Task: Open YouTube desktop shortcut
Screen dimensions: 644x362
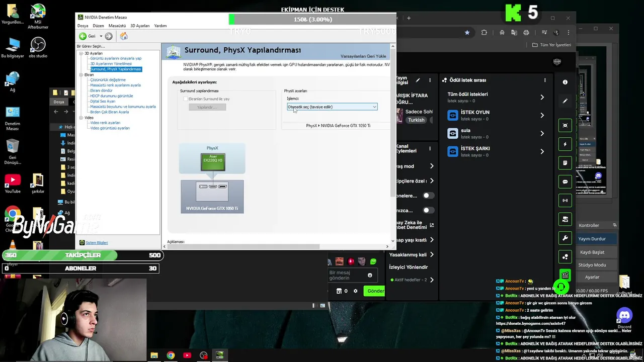Action: [x=13, y=184]
